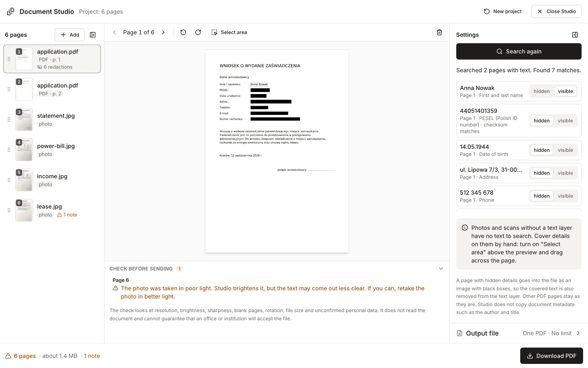Select application.pdf page 1 in list
Viewport: 588px width, 368px height.
52,59
